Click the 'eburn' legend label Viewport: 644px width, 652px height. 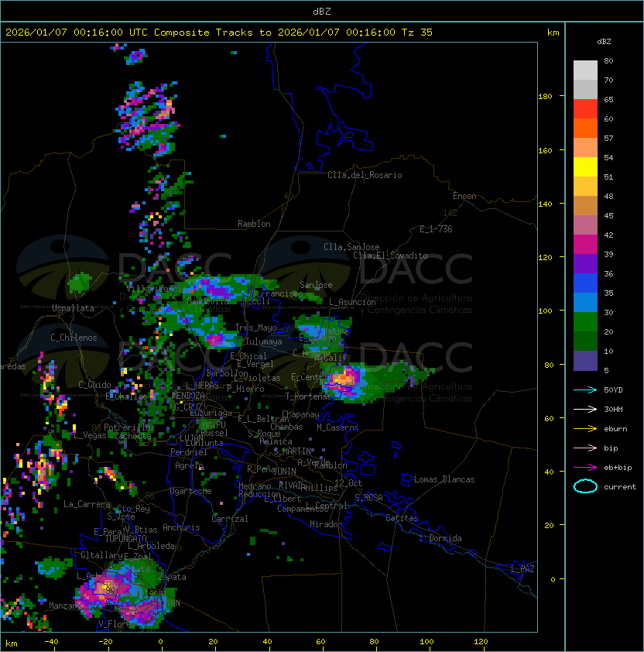(615, 429)
